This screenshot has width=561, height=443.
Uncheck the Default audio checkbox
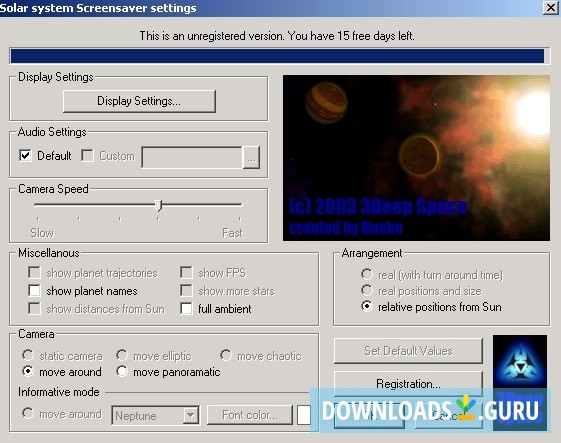click(x=25, y=156)
